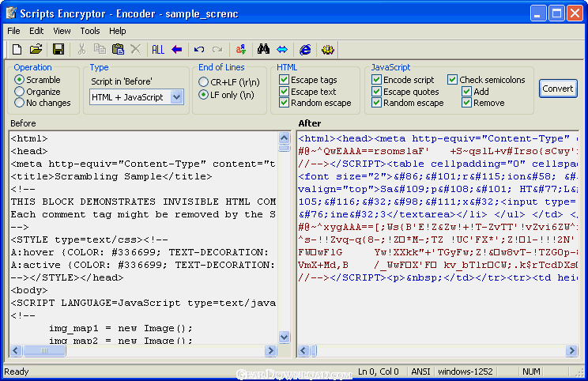Toggle HTML Escape tags checkbox
Viewport: 588px width, 381px height.
[x=284, y=80]
